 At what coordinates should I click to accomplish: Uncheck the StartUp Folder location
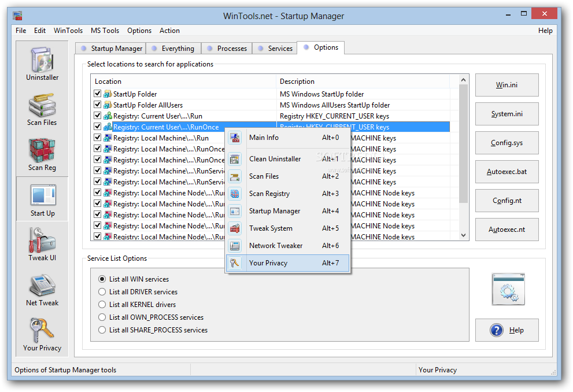pos(97,94)
